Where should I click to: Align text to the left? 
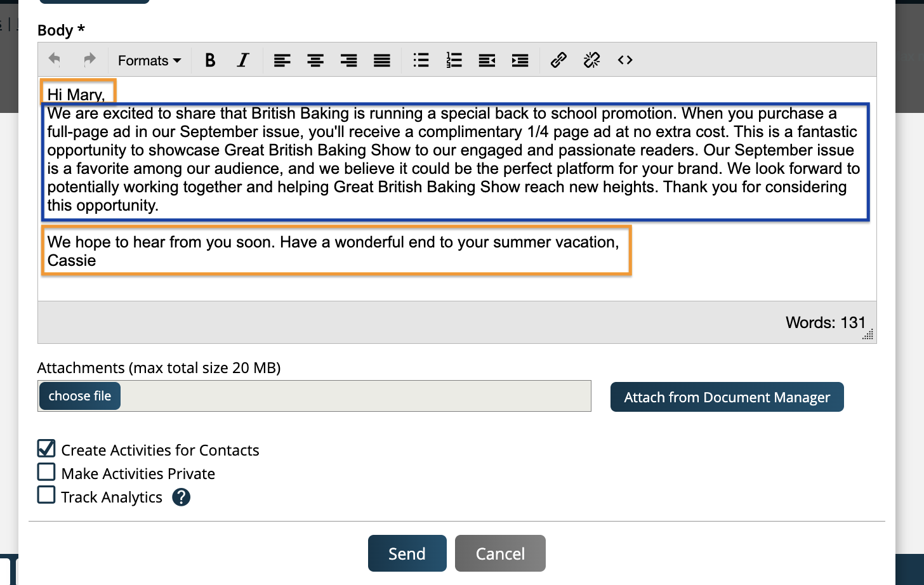point(282,60)
